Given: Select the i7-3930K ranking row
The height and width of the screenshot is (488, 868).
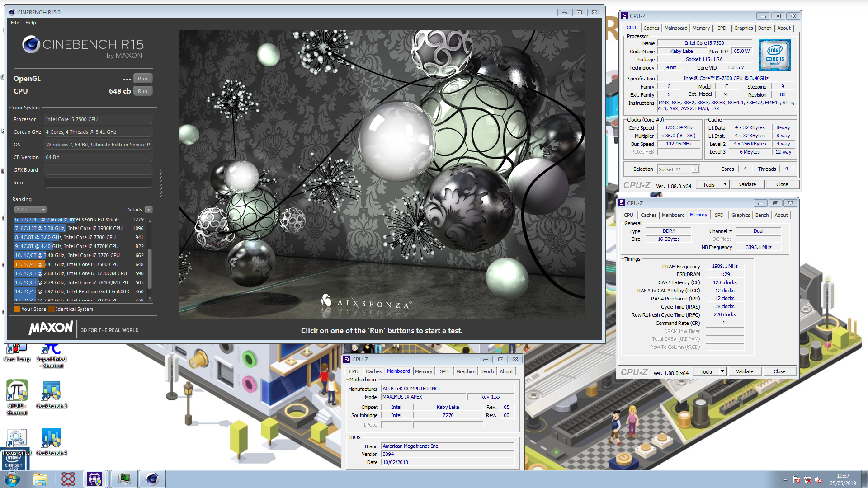Looking at the screenshot, I should point(80,228).
